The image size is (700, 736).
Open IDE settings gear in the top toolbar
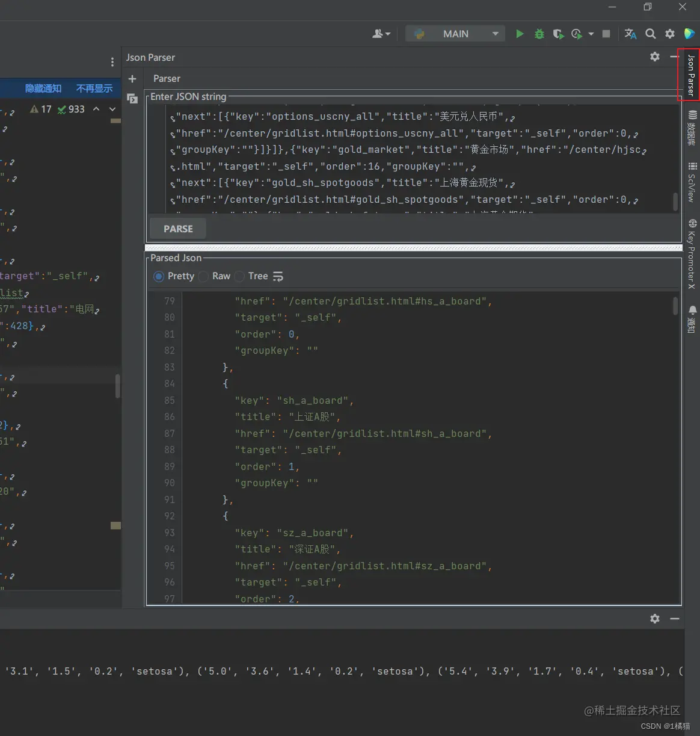(x=670, y=34)
